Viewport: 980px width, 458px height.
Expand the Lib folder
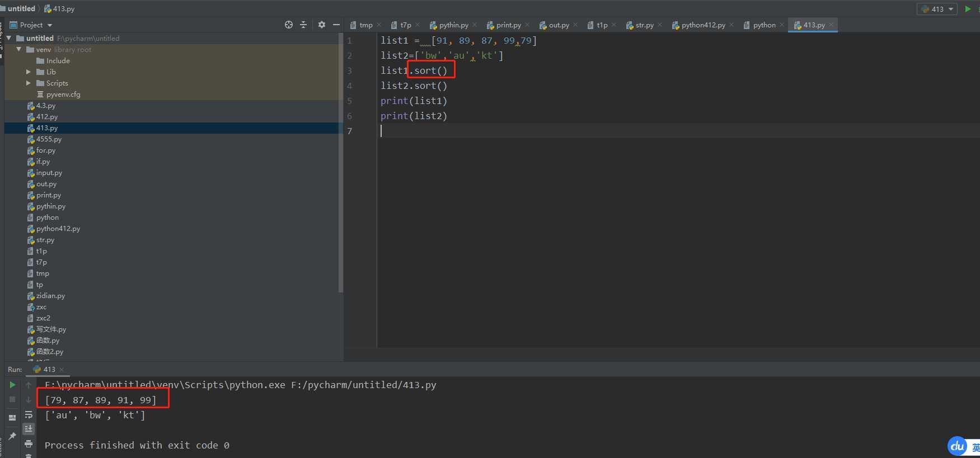pos(29,72)
